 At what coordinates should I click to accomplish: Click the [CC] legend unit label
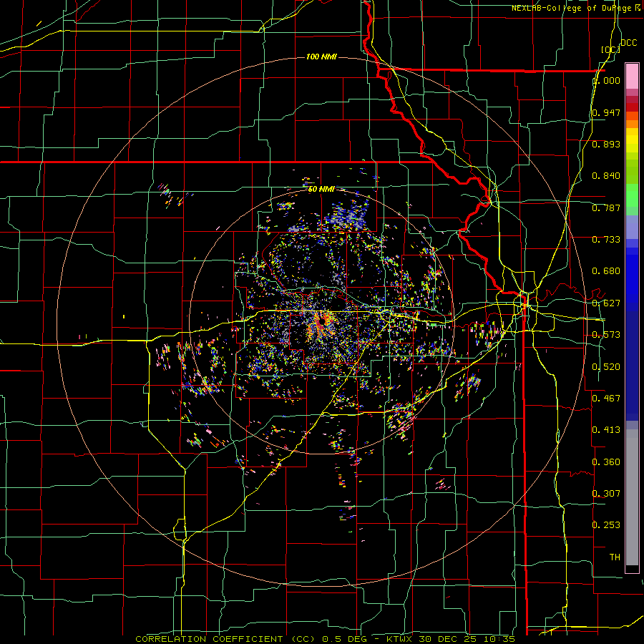610,49
